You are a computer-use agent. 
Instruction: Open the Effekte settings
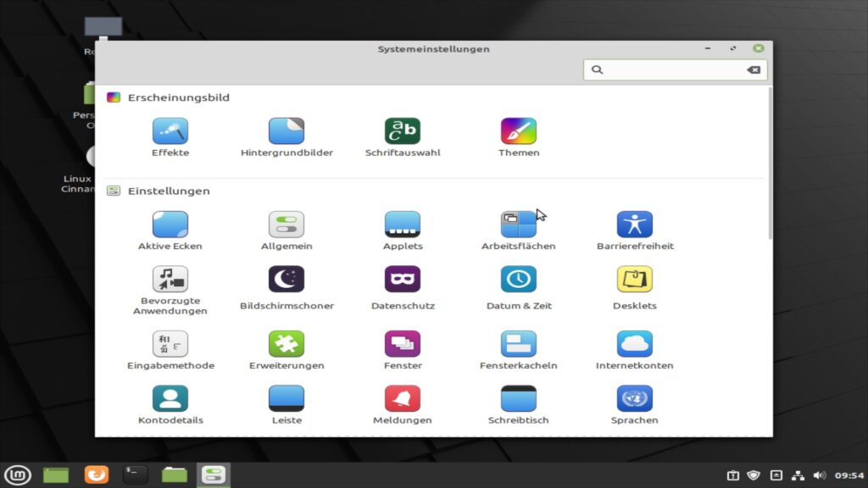click(170, 137)
